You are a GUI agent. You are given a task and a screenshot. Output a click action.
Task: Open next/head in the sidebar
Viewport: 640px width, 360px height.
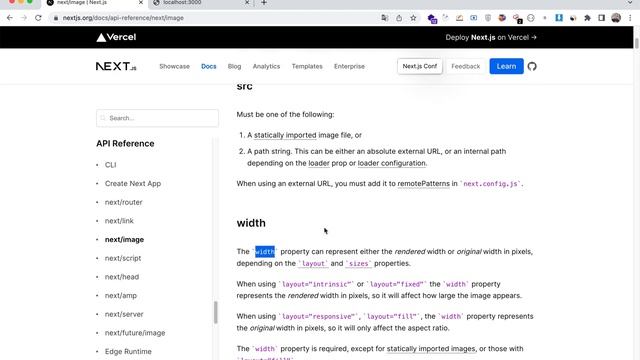pos(122,277)
